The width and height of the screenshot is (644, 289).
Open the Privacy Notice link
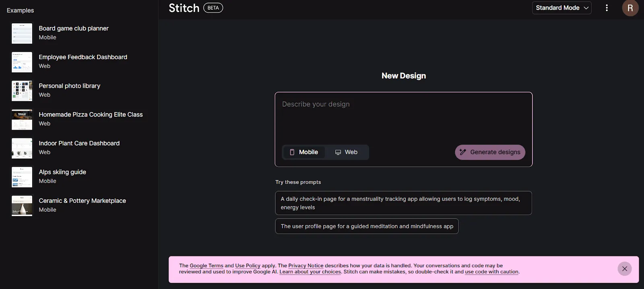306,266
